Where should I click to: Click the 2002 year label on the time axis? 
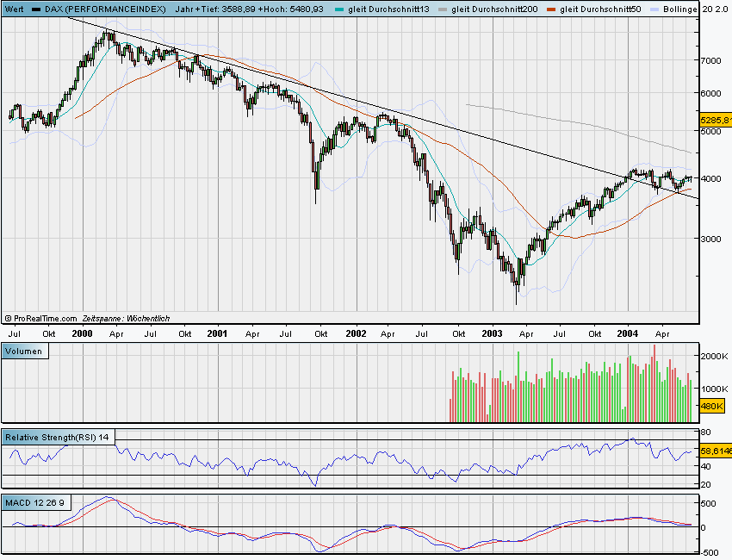click(356, 333)
